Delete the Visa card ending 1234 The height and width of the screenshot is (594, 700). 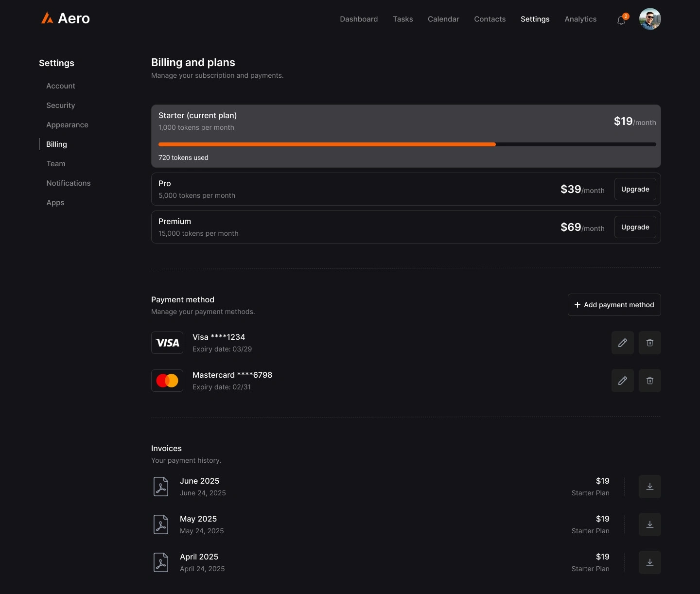[649, 343]
